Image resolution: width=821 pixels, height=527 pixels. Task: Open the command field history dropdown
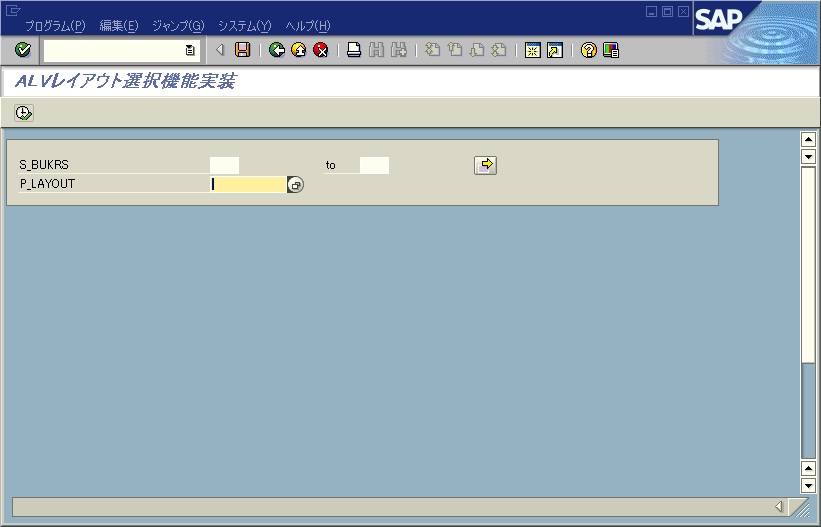(190, 50)
